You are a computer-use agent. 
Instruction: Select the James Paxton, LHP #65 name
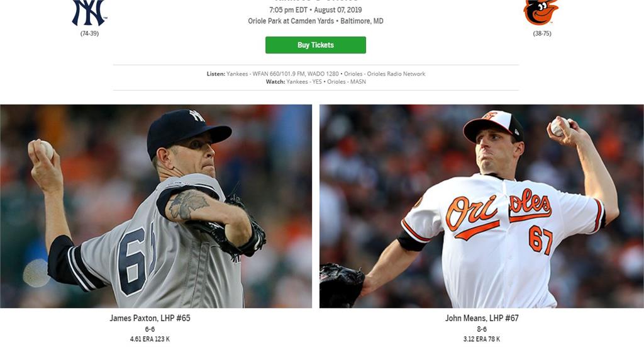point(150,318)
